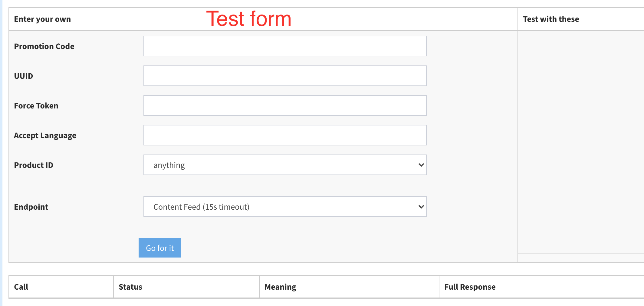Click the UUID text field
The height and width of the screenshot is (306, 644).
pyautogui.click(x=285, y=76)
